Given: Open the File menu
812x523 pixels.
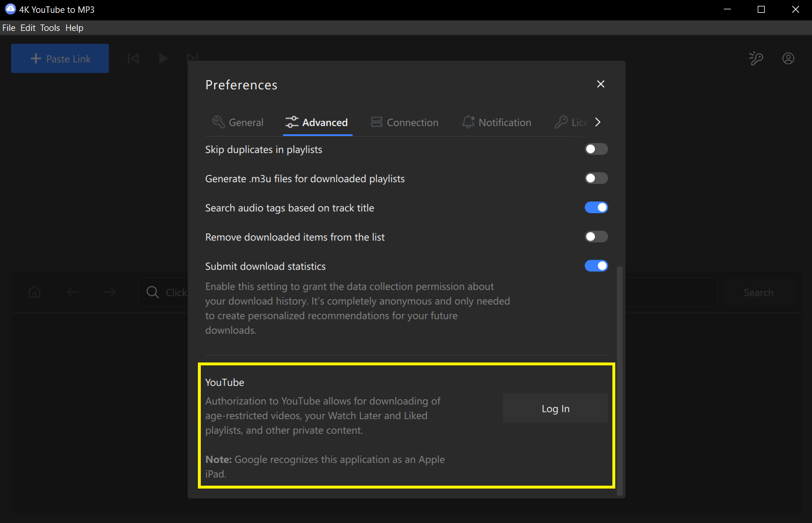Looking at the screenshot, I should coord(9,27).
